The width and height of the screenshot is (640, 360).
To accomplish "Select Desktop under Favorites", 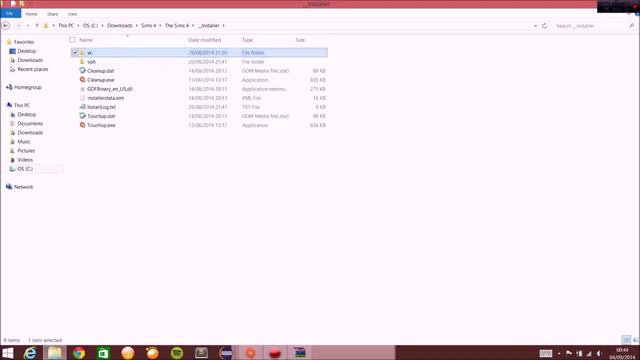I will click(x=27, y=51).
